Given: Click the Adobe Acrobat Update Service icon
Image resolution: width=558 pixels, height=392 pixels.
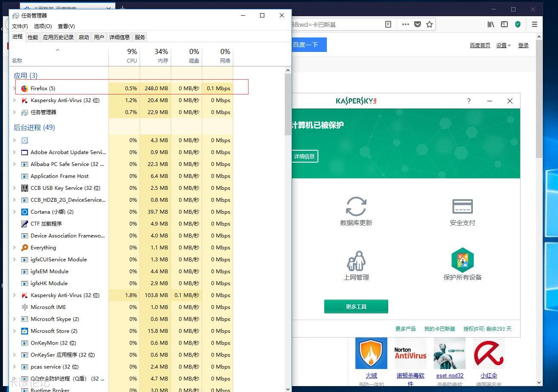Looking at the screenshot, I should (25, 152).
